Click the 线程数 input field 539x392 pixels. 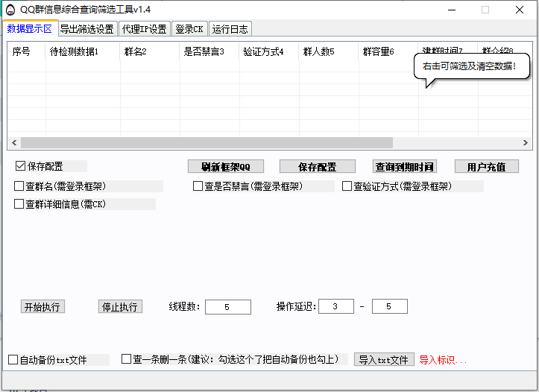pos(227,307)
